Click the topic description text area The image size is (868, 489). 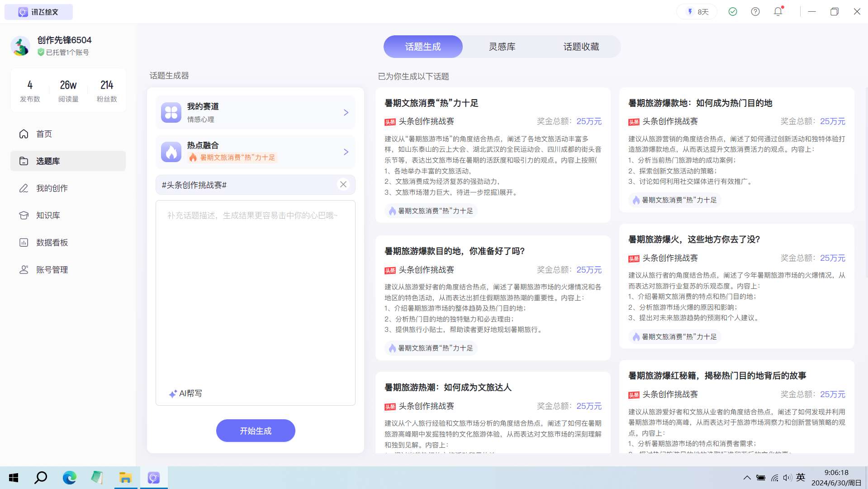[255, 294]
